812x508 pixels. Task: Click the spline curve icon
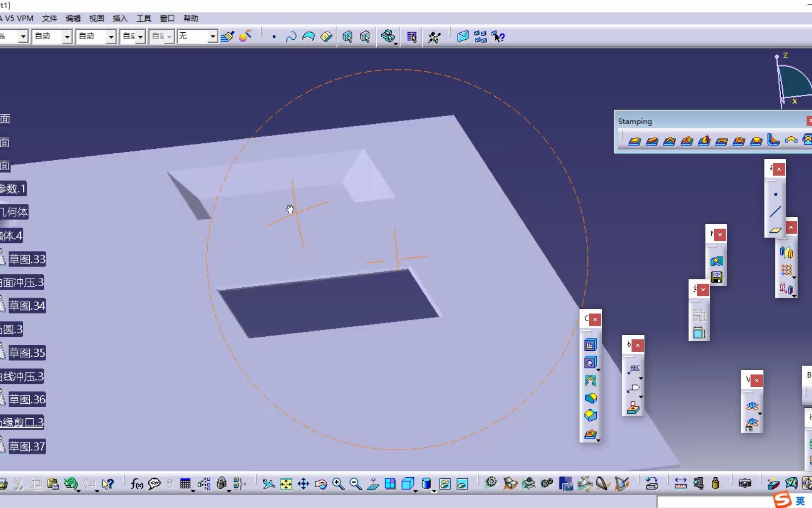point(291,37)
